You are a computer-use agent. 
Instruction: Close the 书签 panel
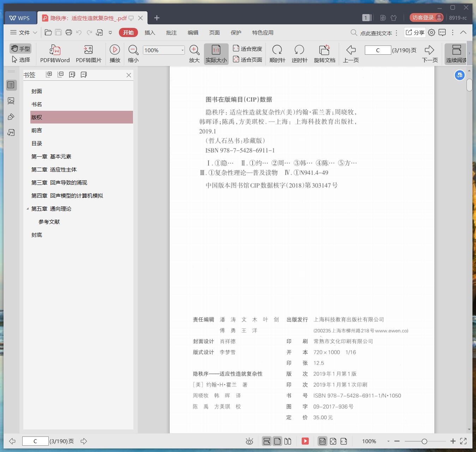pos(129,75)
